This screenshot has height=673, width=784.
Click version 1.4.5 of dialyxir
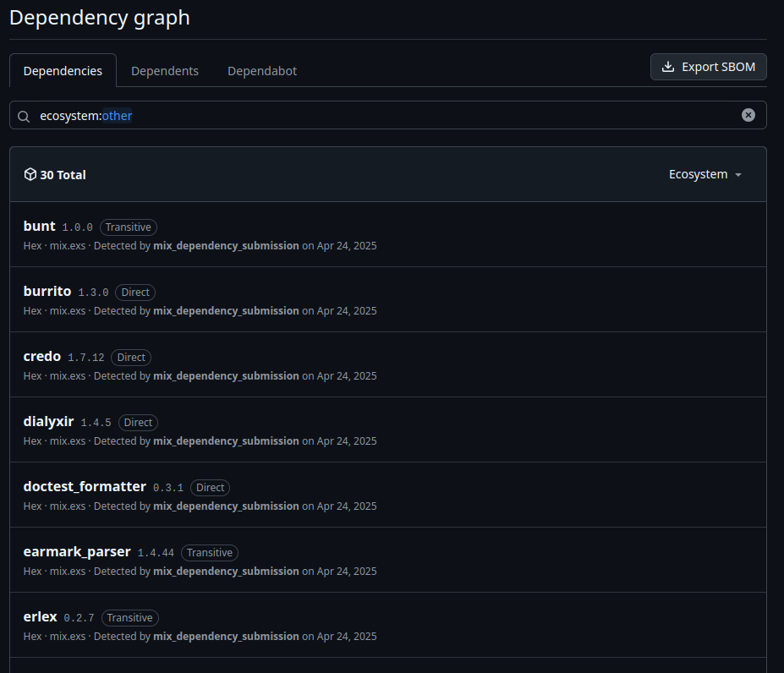tap(96, 423)
